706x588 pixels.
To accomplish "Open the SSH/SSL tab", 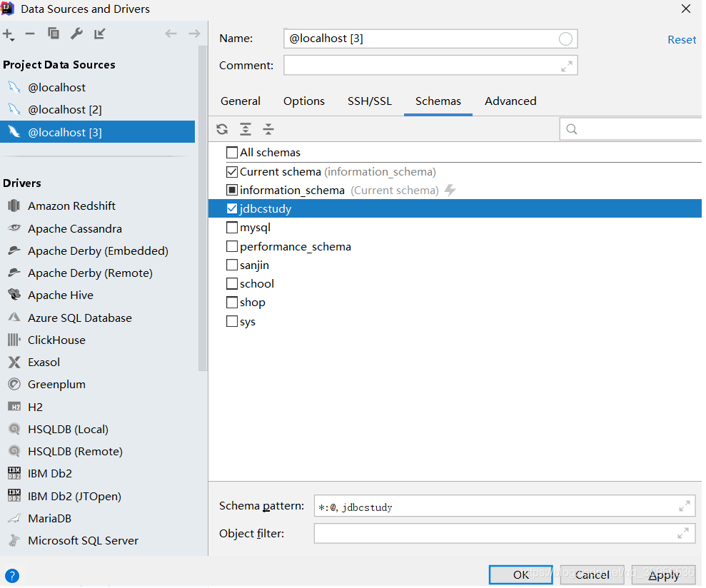I will 370,101.
